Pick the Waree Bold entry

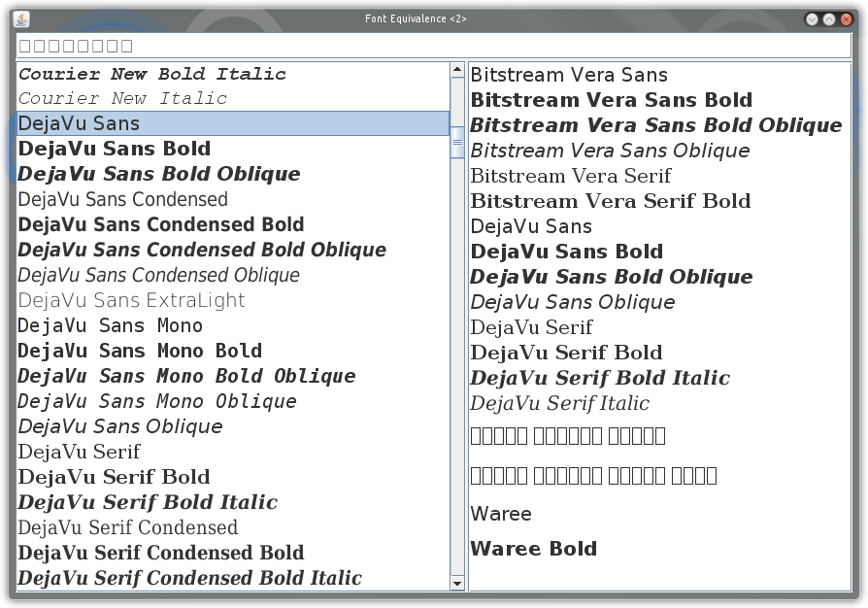(x=659, y=549)
